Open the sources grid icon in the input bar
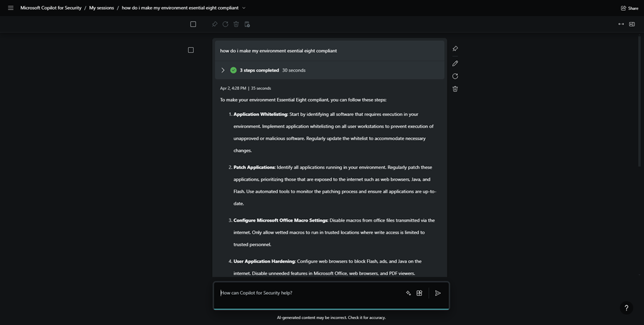644x325 pixels. click(x=419, y=293)
